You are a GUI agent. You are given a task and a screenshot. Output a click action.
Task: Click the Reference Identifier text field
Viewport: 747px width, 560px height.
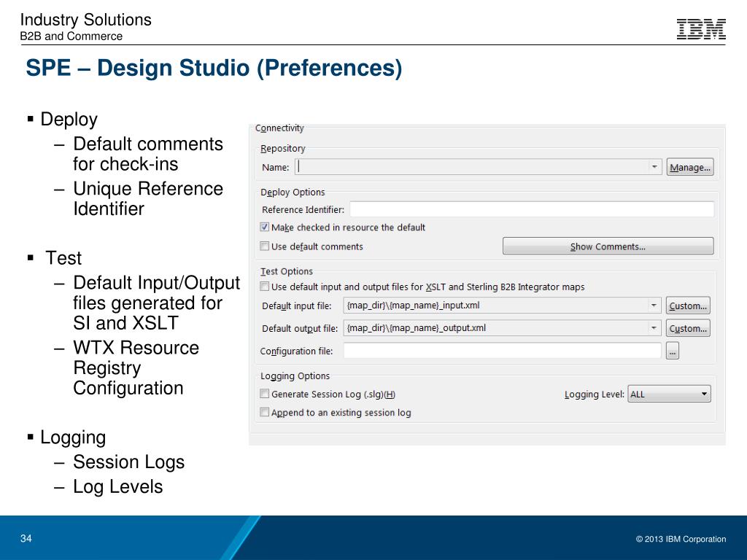(532, 209)
